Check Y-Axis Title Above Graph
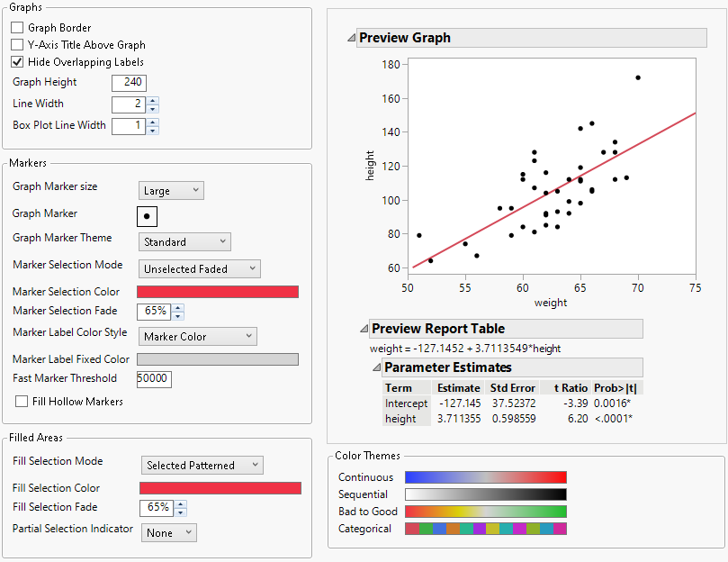 coord(15,44)
